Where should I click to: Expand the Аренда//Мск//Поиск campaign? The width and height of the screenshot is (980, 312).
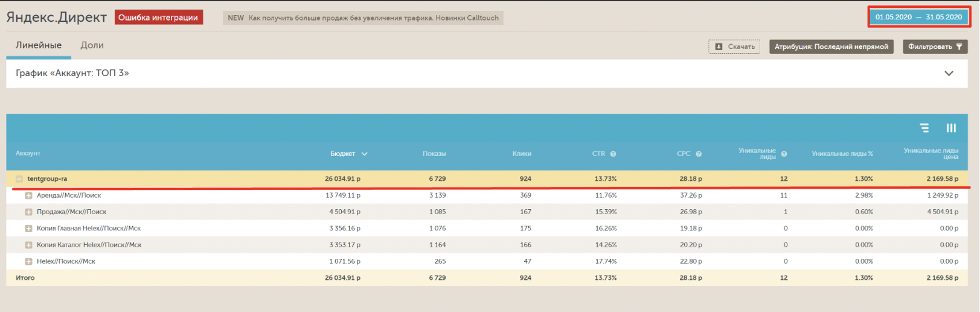(x=28, y=195)
